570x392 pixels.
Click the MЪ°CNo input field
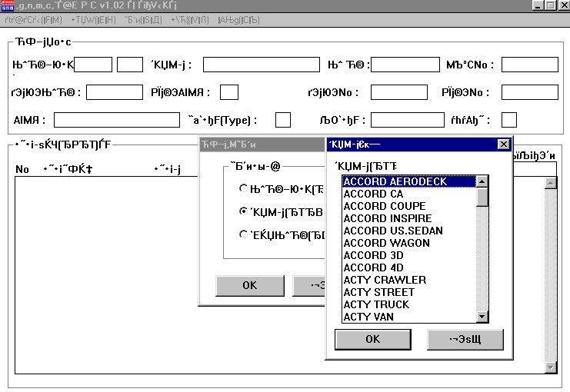[530, 65]
